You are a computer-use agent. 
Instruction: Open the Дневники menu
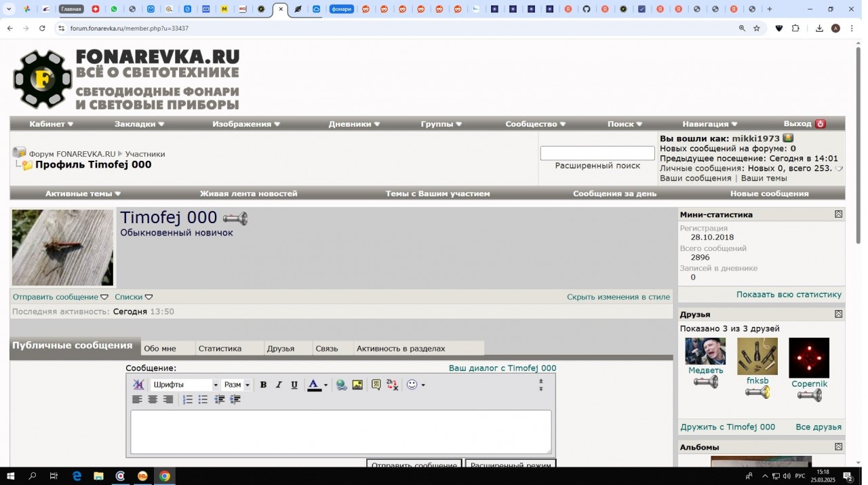pyautogui.click(x=354, y=124)
